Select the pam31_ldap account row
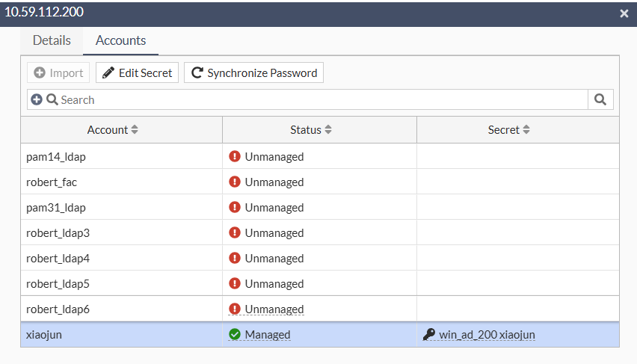This screenshot has width=637, height=364. (x=320, y=207)
